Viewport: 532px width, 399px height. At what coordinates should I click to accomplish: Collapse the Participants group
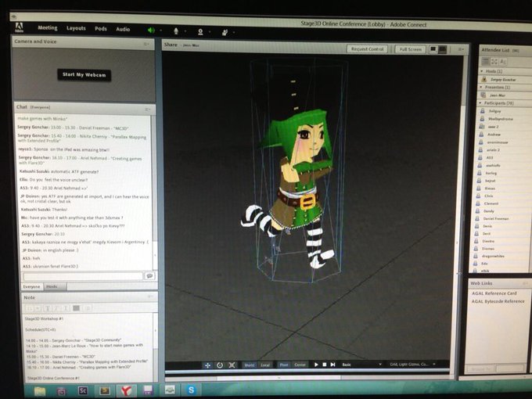480,102
